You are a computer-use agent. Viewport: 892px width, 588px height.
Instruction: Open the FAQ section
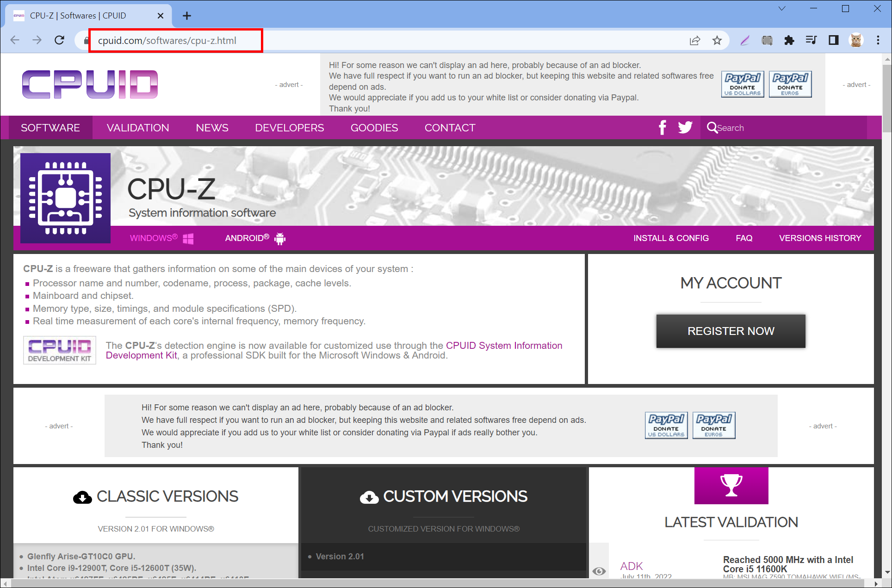[x=744, y=238]
